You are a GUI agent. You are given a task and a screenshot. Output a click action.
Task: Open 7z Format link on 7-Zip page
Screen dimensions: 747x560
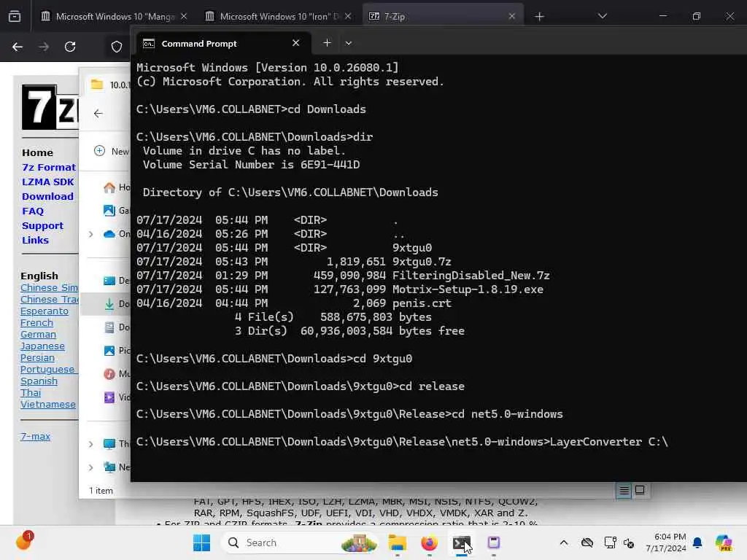[x=49, y=167]
